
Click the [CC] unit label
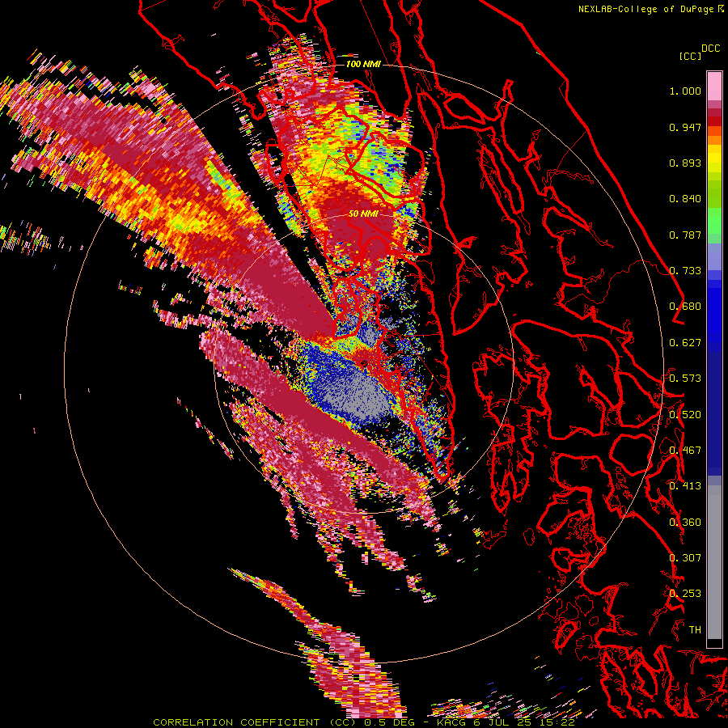(x=690, y=56)
